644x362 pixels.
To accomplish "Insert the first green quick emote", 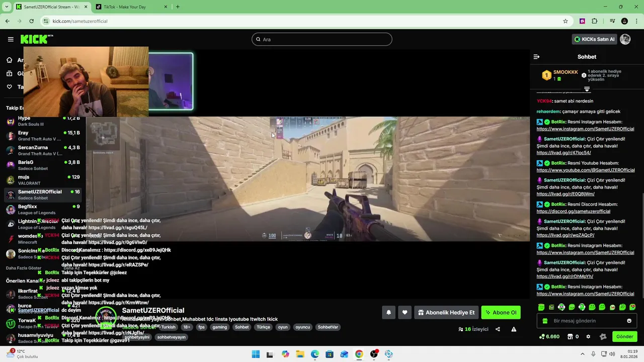I will [541, 307].
